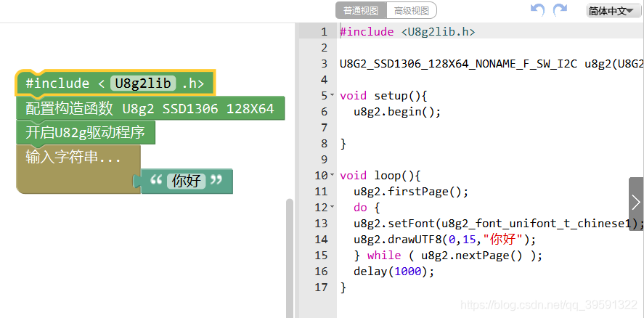
Task: Click the while ( u8g2.nextPage() ) line
Action: (x=448, y=255)
